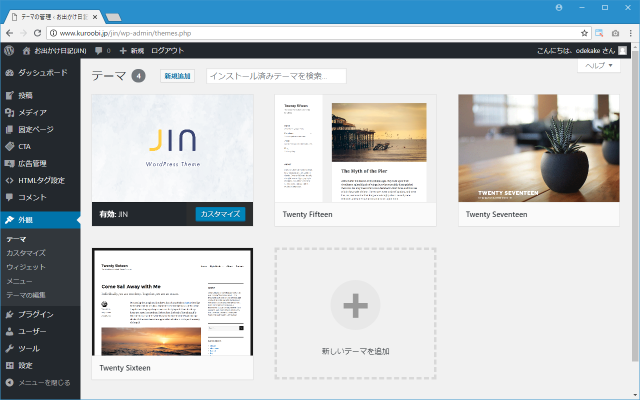Click the installed themes search field
The height and width of the screenshot is (400, 640).
[x=276, y=76]
